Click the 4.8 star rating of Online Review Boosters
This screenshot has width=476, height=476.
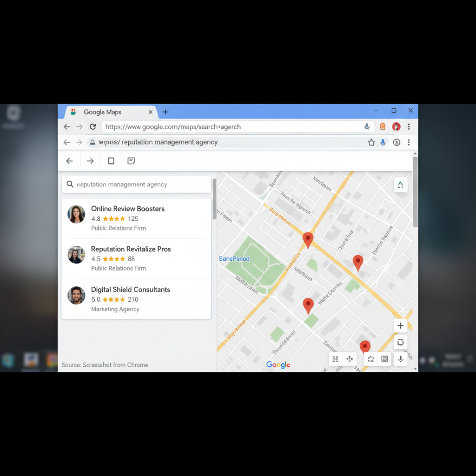coord(115,218)
